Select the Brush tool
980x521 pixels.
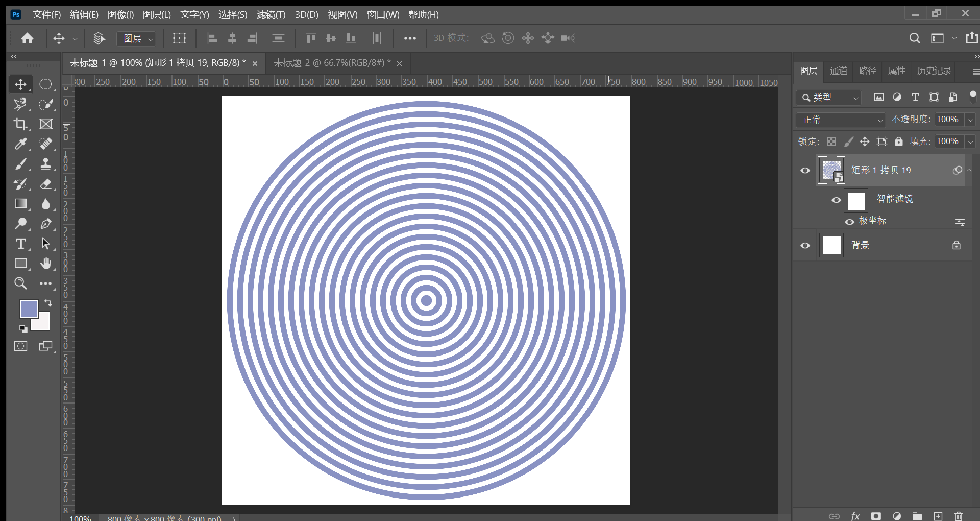20,164
